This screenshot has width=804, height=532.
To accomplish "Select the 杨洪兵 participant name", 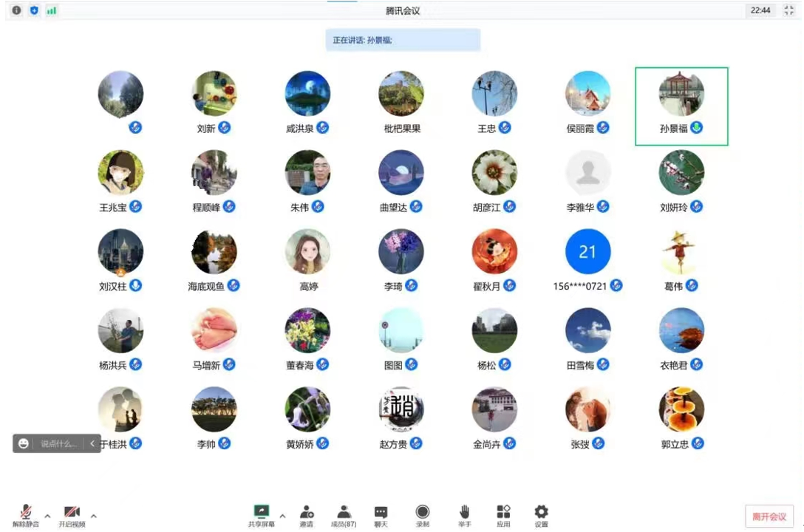I will [113, 366].
